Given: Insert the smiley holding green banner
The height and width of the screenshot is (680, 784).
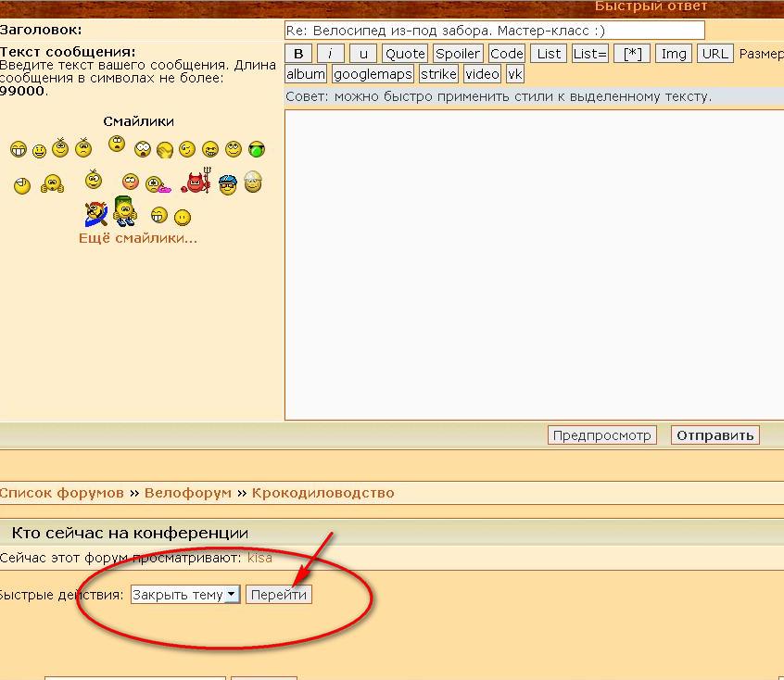Looking at the screenshot, I should coord(124,211).
